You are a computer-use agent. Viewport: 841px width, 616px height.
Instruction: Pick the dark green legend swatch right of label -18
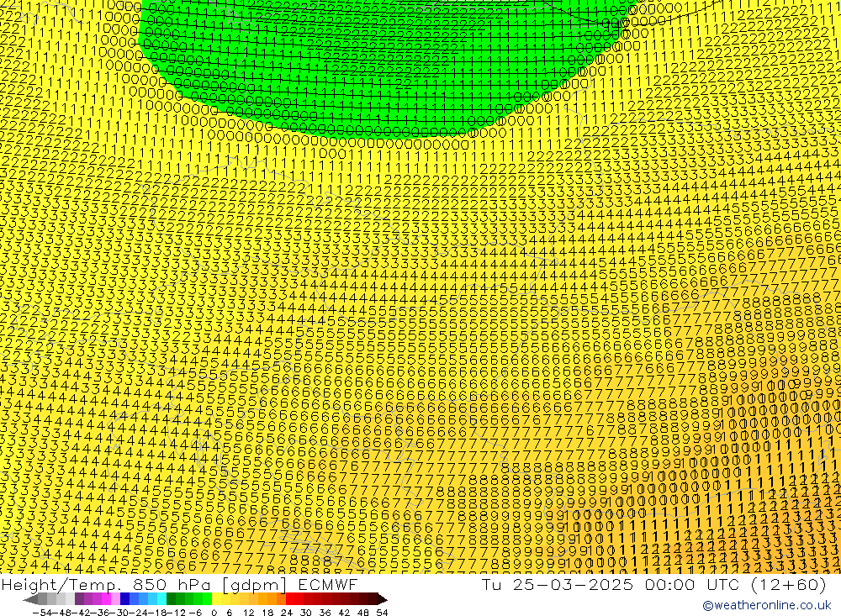tap(171, 599)
